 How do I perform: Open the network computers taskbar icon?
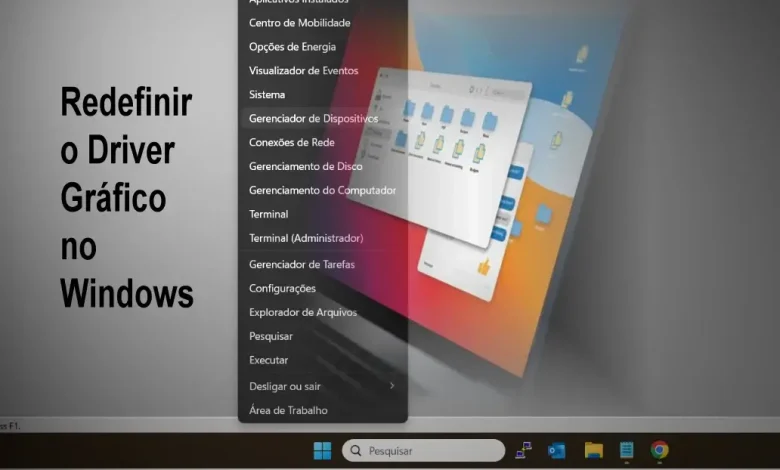[x=523, y=450]
